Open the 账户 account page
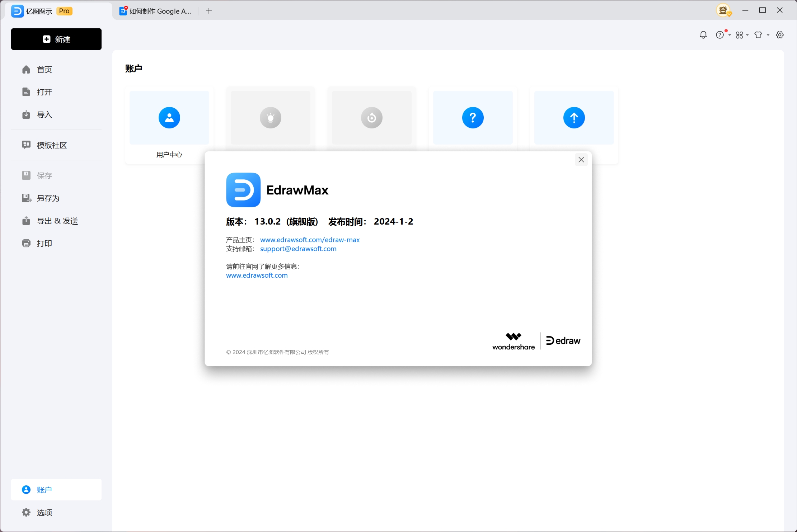 [x=56, y=490]
